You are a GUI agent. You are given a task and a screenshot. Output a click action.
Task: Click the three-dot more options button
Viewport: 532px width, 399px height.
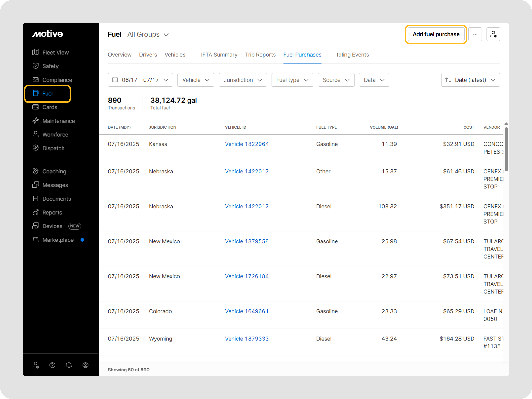tap(475, 34)
